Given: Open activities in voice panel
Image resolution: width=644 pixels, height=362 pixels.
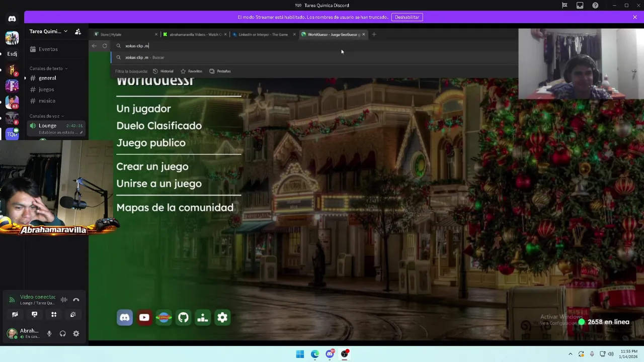Looking at the screenshot, I should point(54,314).
